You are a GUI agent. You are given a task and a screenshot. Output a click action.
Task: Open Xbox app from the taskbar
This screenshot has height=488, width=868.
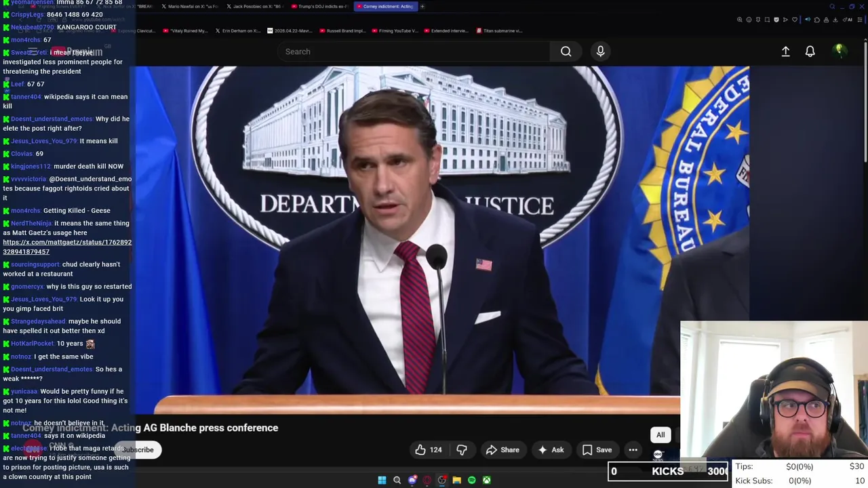point(486,480)
